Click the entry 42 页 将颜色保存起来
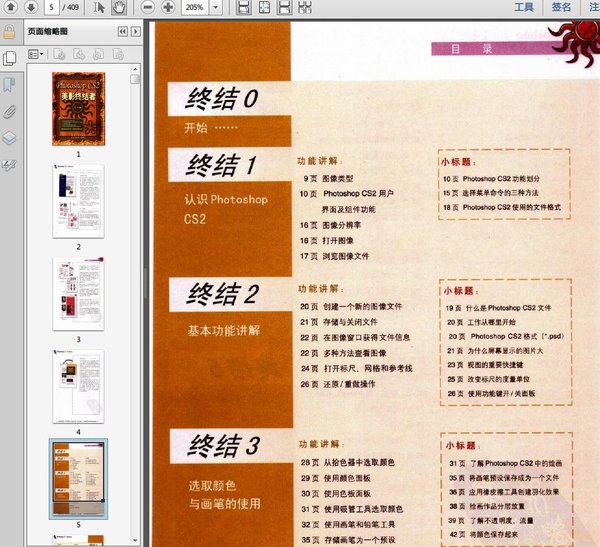The image size is (600, 547). (483, 534)
